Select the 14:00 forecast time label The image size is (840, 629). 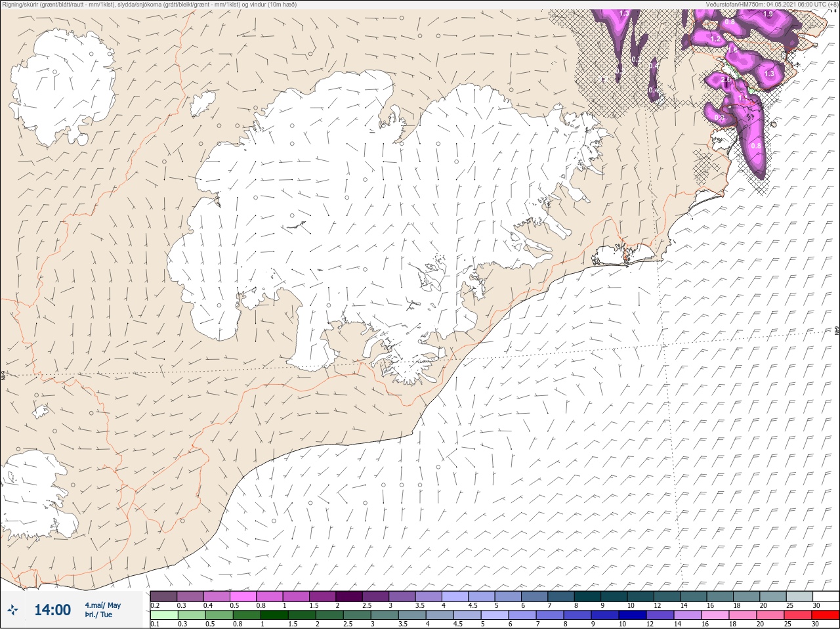52,610
